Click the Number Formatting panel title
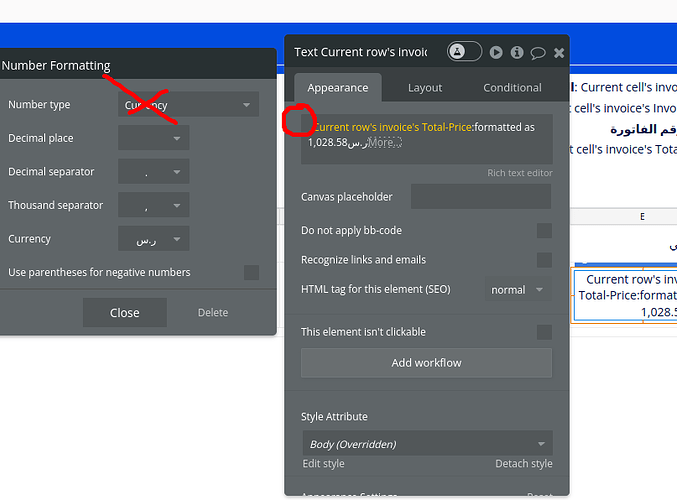The width and height of the screenshot is (677, 500). [x=56, y=65]
